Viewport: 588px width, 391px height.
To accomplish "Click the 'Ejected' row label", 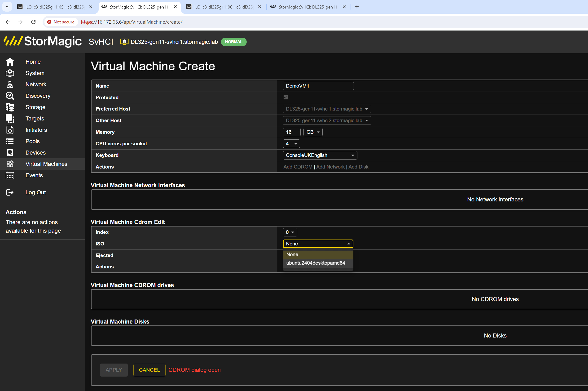I will pos(104,255).
